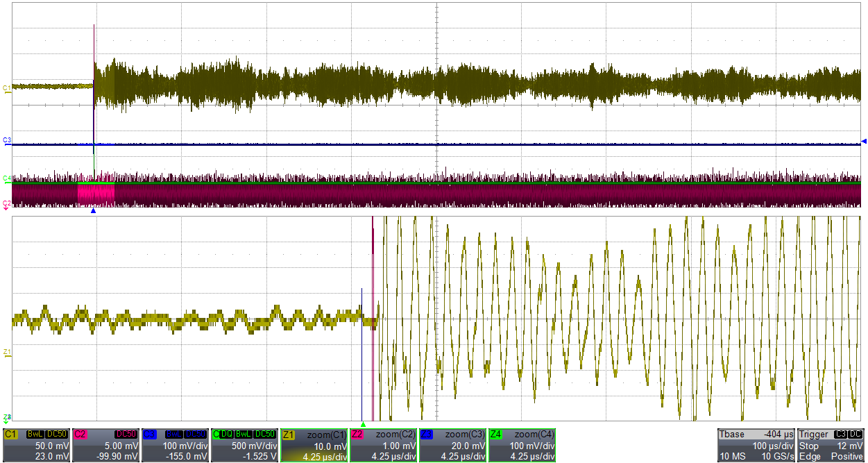
Task: Click the DC50 badge in C2 descriptor
Action: 126,434
